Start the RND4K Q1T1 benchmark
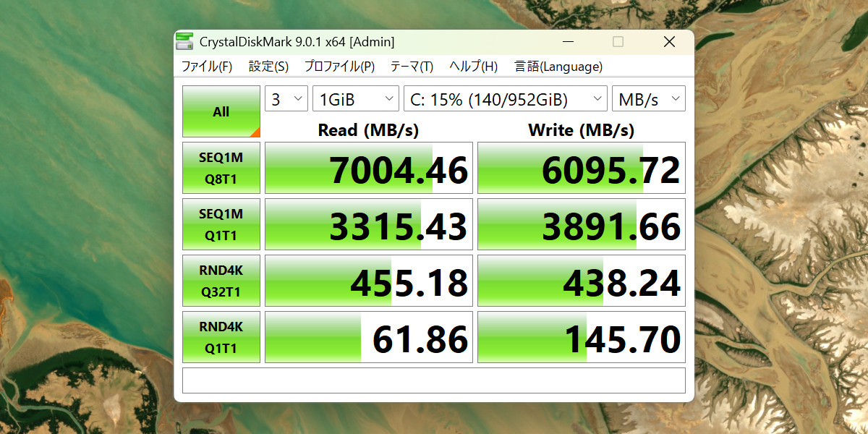Viewport: 868px width, 434px height. click(221, 337)
